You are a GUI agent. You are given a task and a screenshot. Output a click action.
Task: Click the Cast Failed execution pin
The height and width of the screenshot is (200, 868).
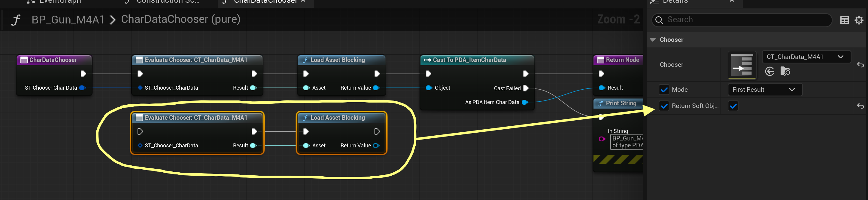point(526,88)
